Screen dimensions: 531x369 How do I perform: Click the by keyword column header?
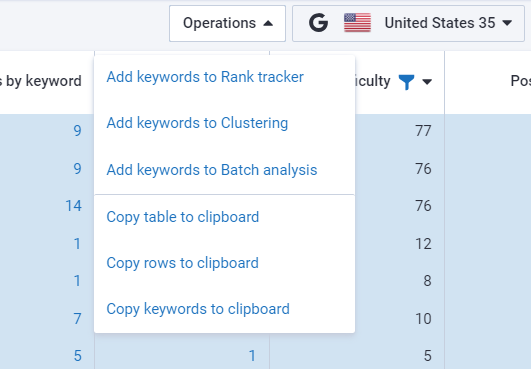point(41,81)
